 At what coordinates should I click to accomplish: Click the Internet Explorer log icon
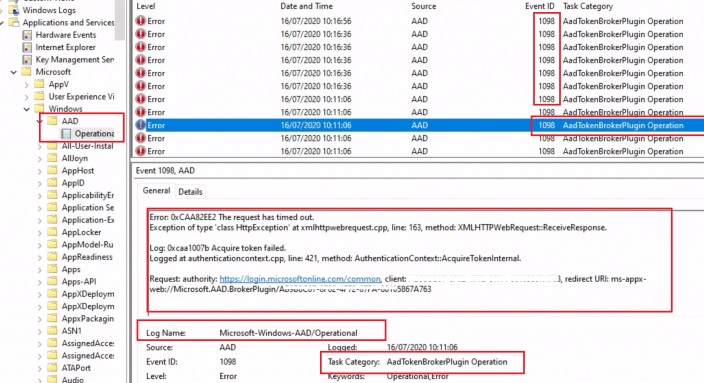coord(27,47)
